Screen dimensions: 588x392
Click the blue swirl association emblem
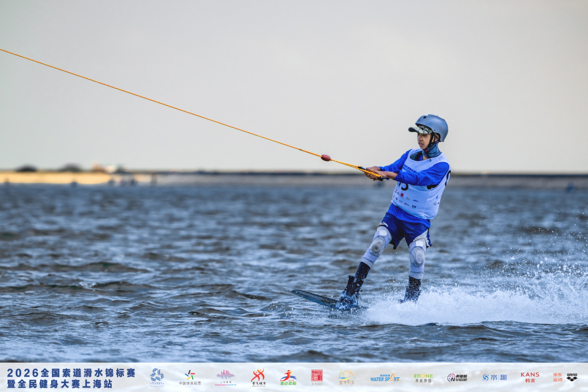(157, 377)
